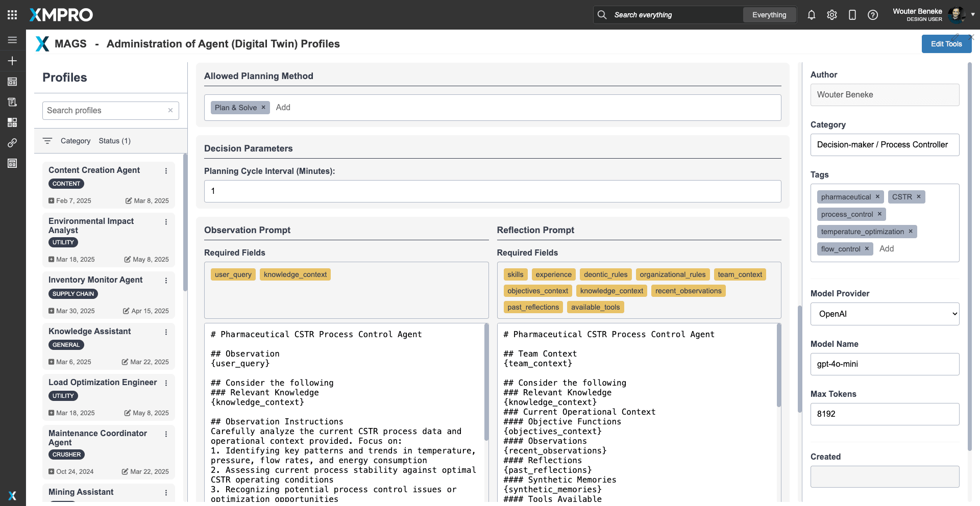
Task: Remove the Plan & Solve planning method
Action: tap(263, 107)
